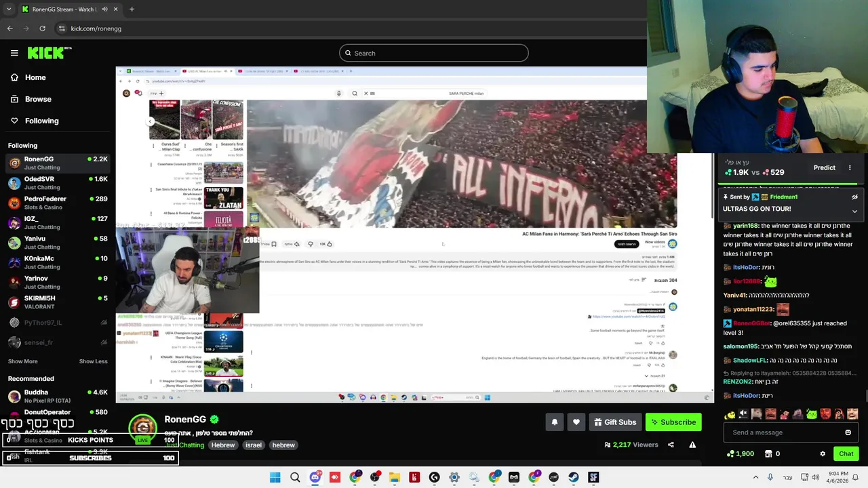The image size is (868, 488).
Task: Open the prediction three-dot options menu
Action: pyautogui.click(x=850, y=167)
